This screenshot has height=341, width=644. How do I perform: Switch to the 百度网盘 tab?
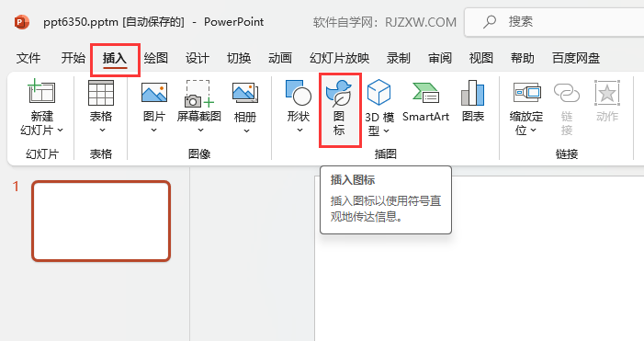point(576,58)
